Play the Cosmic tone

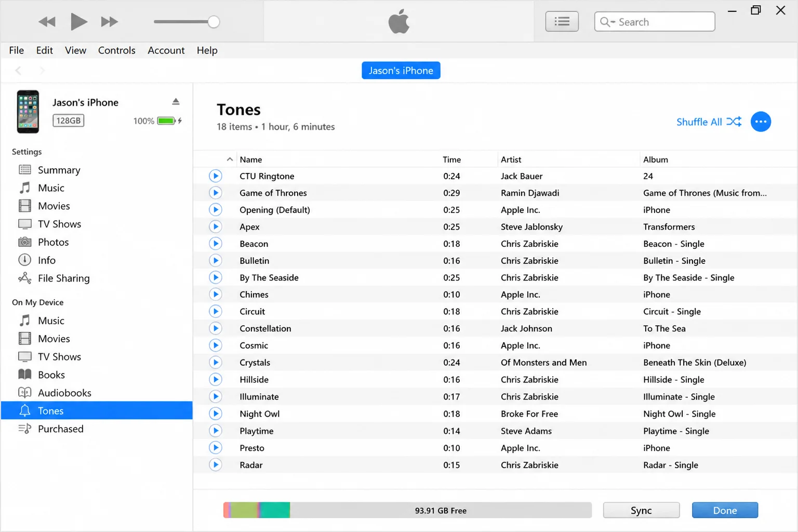click(x=216, y=345)
